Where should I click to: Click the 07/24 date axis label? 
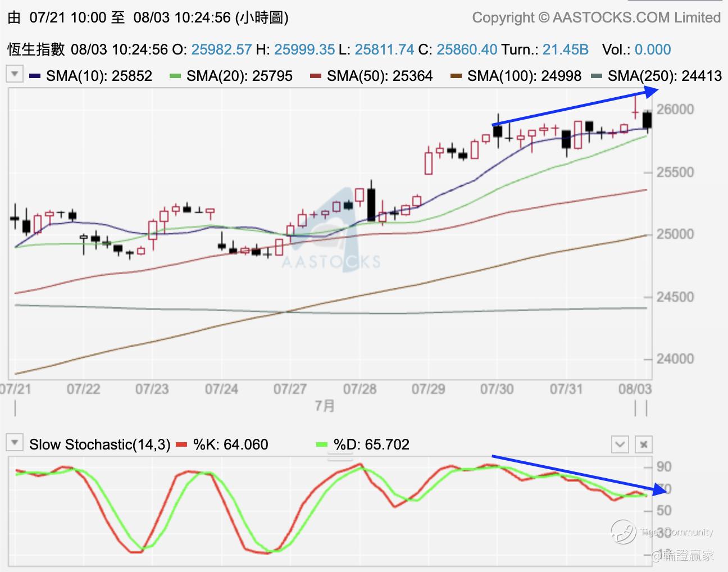[x=221, y=389]
